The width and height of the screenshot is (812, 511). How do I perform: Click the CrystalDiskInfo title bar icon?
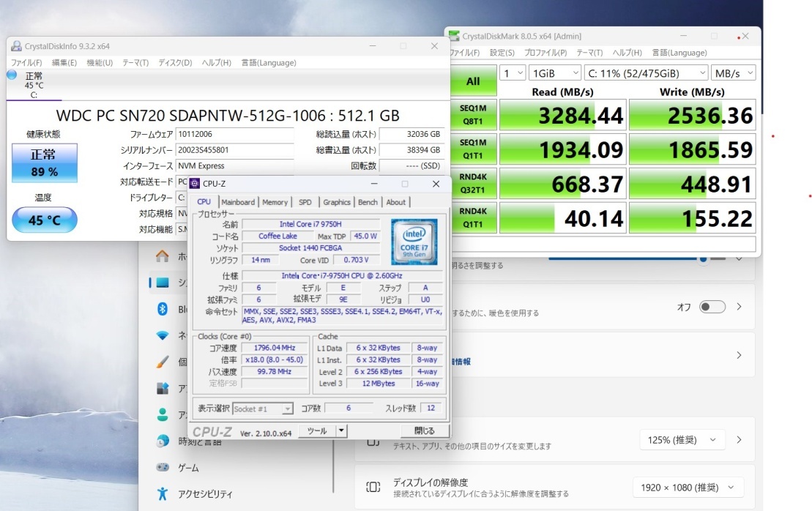click(x=16, y=46)
